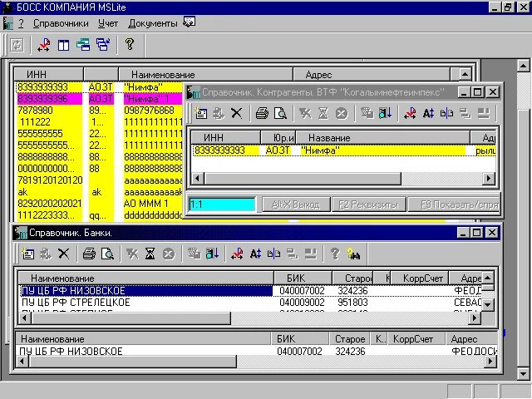Click the cyan 1:1 position field
The height and width of the screenshot is (399, 532).
(222, 204)
